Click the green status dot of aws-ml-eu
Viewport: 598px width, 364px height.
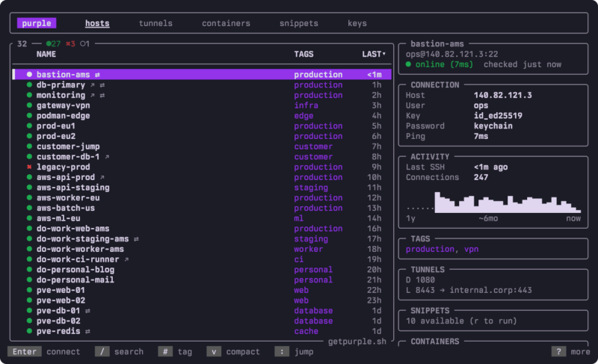coord(29,218)
